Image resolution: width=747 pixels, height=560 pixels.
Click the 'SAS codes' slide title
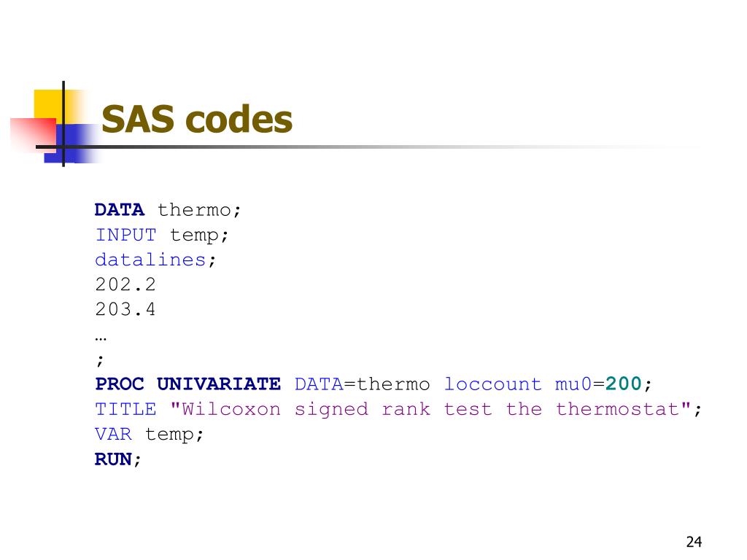tap(197, 119)
